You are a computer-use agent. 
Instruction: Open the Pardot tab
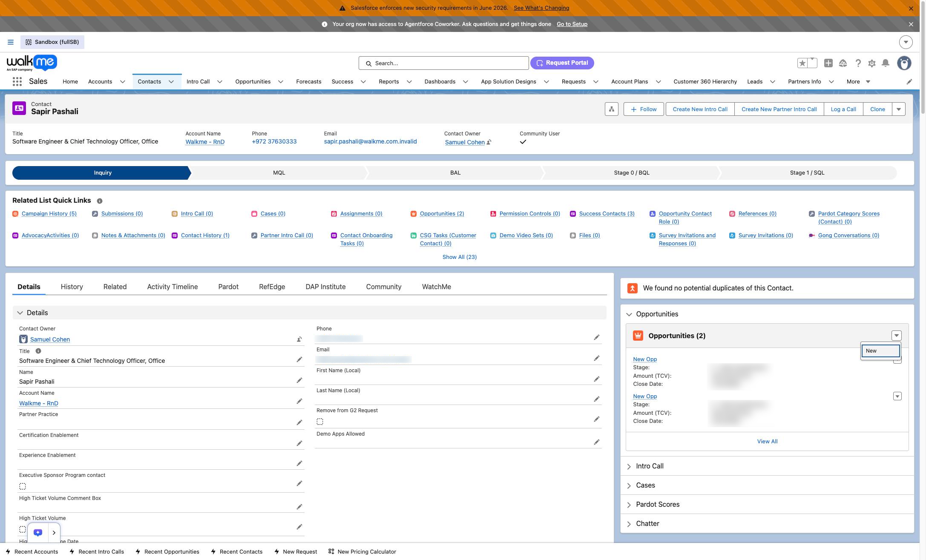tap(228, 287)
